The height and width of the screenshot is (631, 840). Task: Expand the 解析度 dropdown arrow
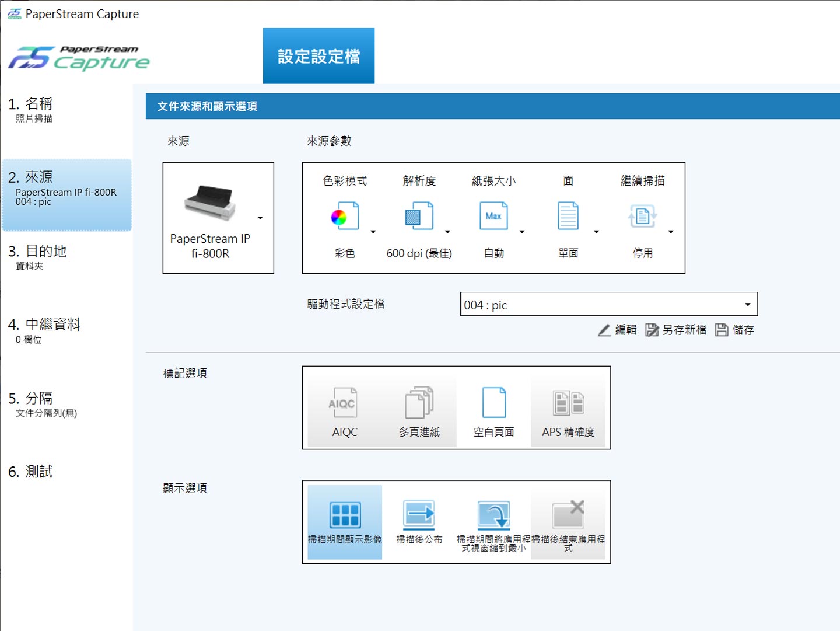[x=447, y=232]
